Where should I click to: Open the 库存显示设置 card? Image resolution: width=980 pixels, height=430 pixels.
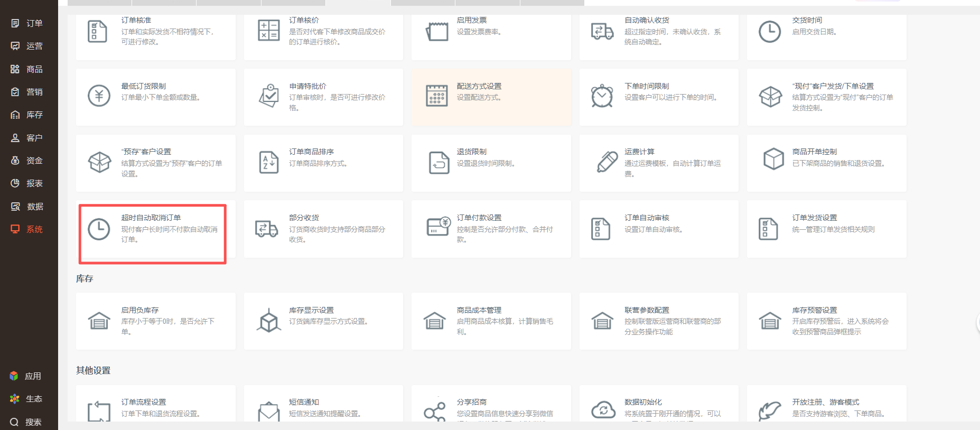click(323, 321)
